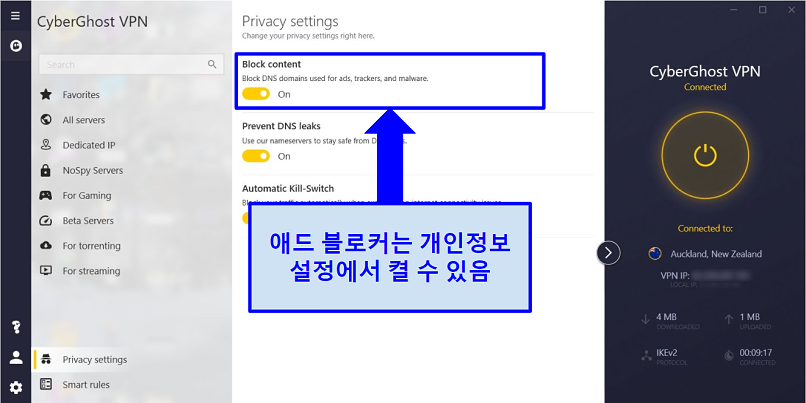The width and height of the screenshot is (806, 403).
Task: Click the For torrenting cloud icon
Action: (46, 246)
